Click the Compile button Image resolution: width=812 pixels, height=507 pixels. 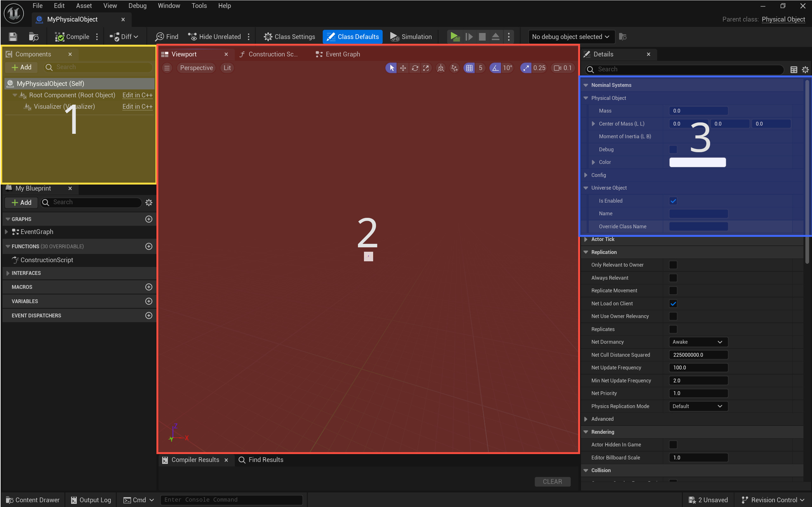click(x=72, y=36)
